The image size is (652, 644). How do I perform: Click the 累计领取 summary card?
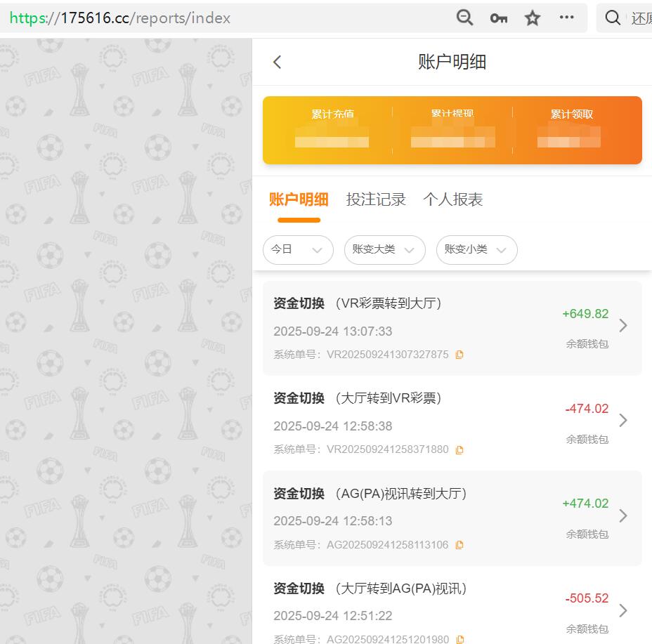click(570, 130)
